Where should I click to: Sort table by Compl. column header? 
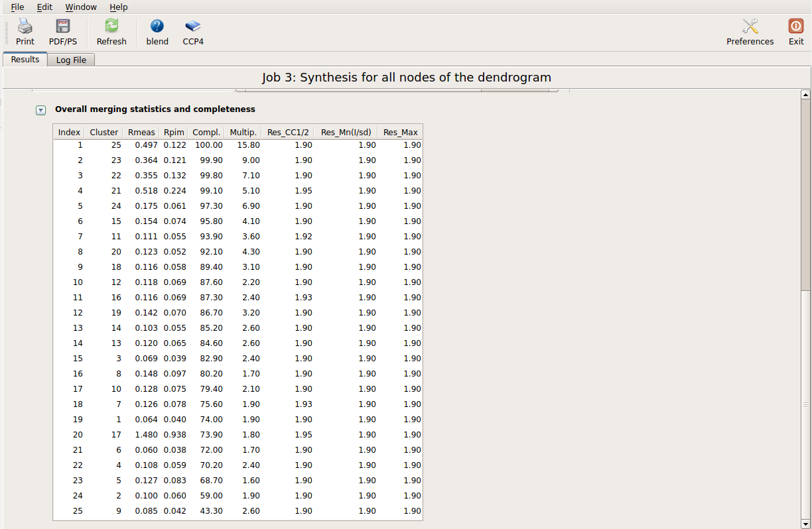pos(206,132)
